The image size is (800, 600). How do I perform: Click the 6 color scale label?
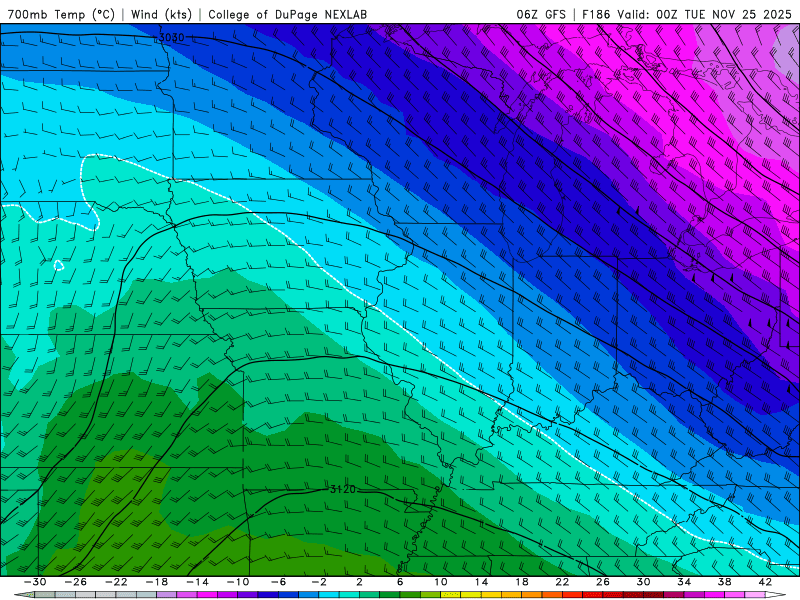click(400, 582)
